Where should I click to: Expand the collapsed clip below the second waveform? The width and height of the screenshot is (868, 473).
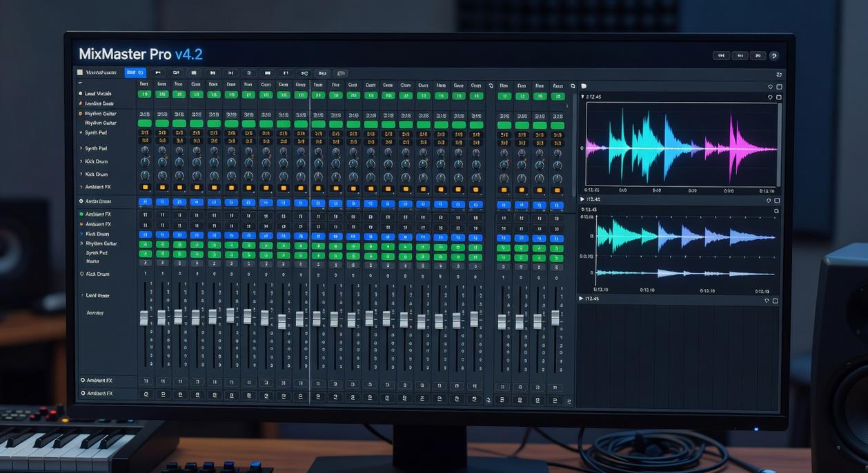pyautogui.click(x=582, y=299)
